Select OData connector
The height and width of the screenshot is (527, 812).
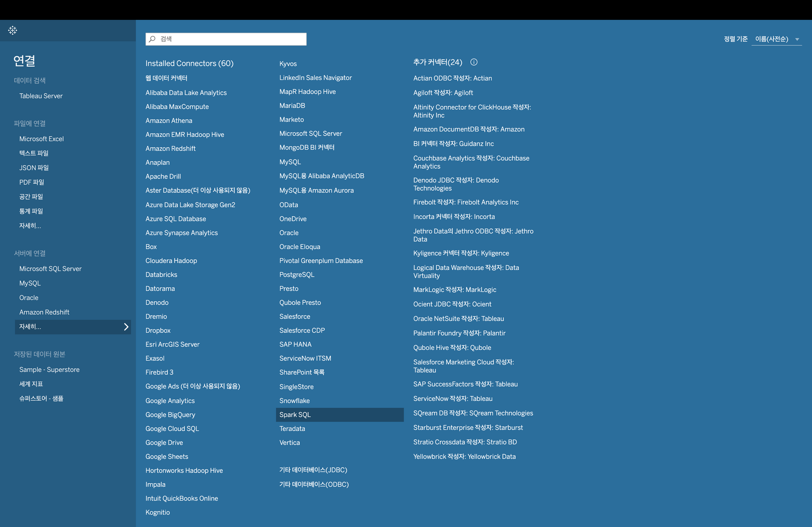click(x=289, y=205)
